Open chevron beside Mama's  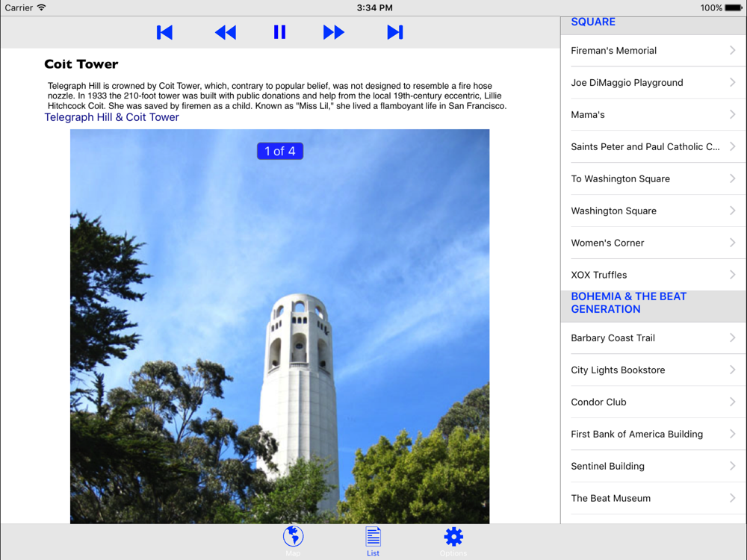pos(733,114)
